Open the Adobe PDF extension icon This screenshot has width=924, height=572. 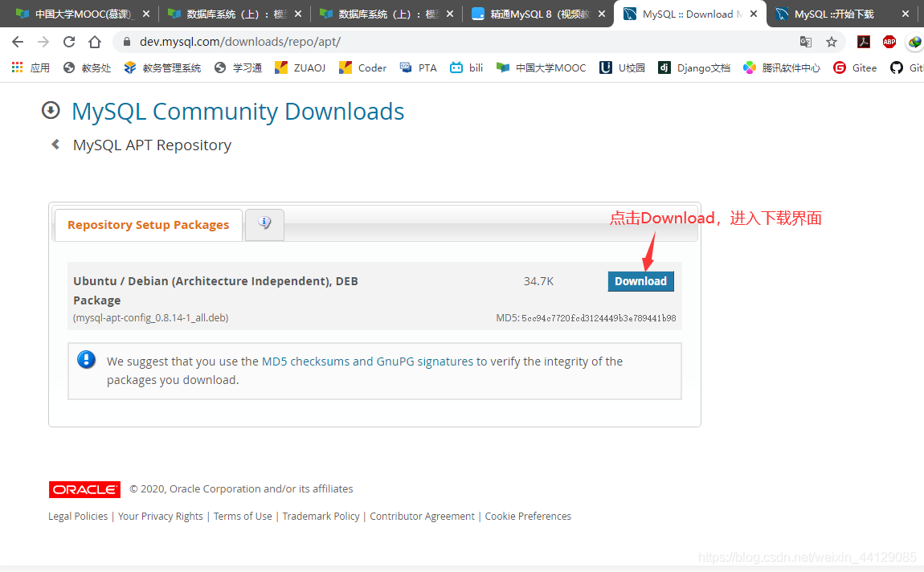(x=864, y=42)
